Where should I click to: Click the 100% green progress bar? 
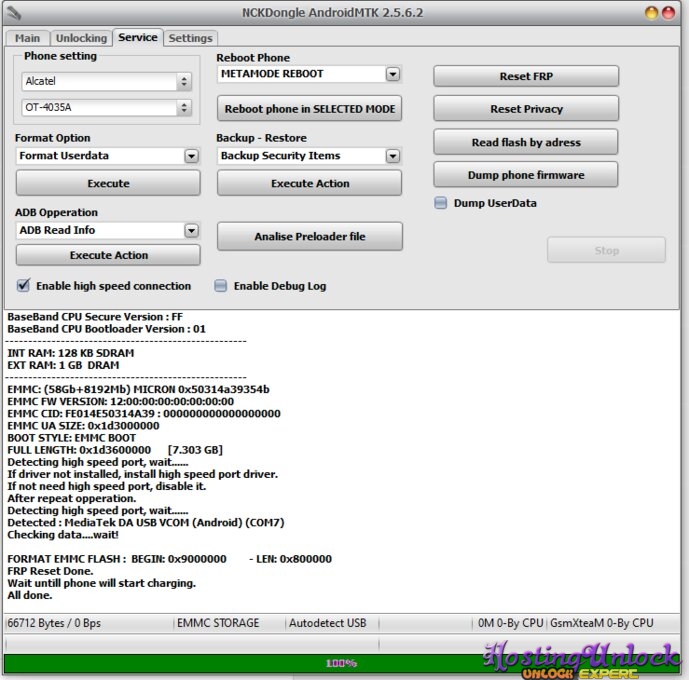(x=341, y=663)
